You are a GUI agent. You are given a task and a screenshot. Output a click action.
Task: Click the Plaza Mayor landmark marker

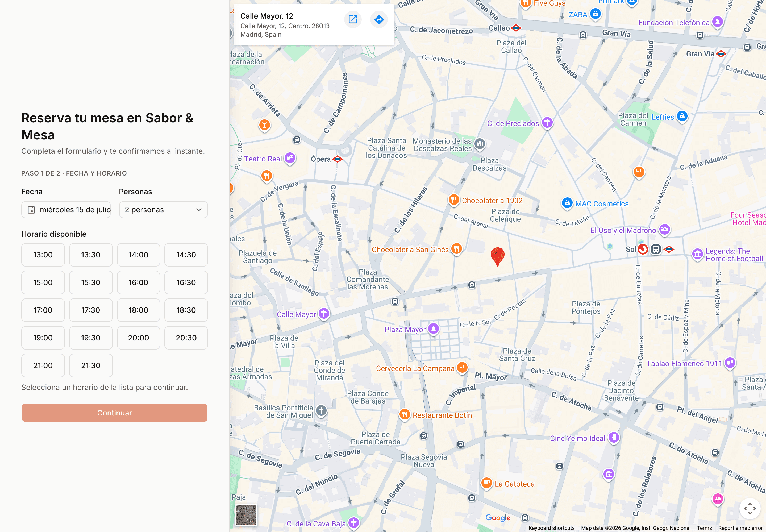[433, 329]
